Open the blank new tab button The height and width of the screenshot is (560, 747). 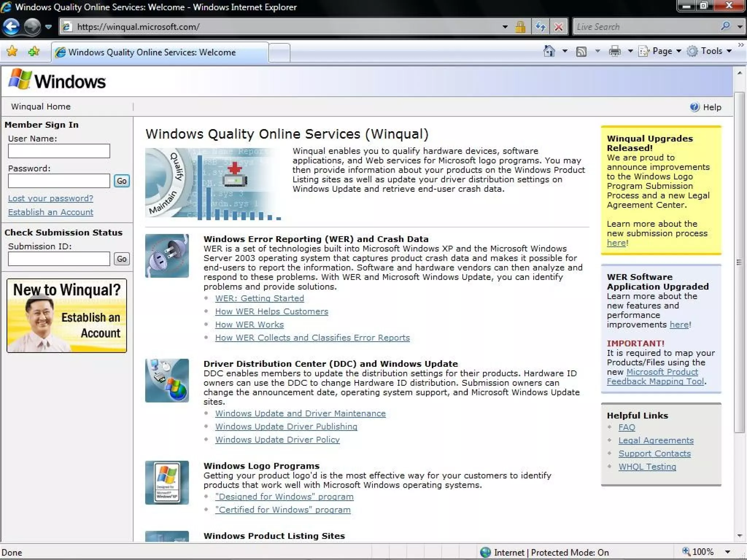coord(279,52)
